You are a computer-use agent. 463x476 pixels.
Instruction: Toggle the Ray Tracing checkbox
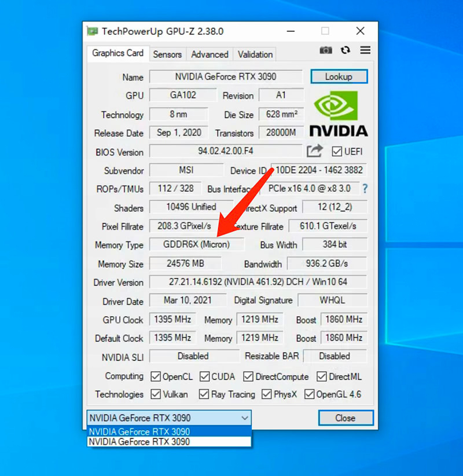click(x=204, y=394)
